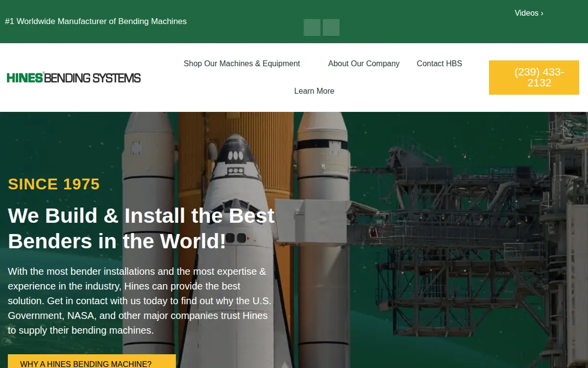This screenshot has width=588, height=368.
Task: Open the Learn More menu item
Action: click(x=314, y=91)
